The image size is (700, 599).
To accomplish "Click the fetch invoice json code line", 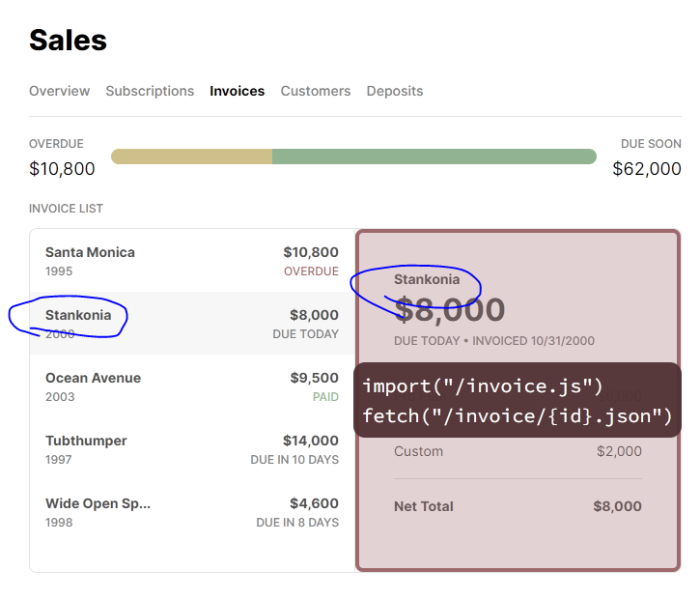I will 517,416.
